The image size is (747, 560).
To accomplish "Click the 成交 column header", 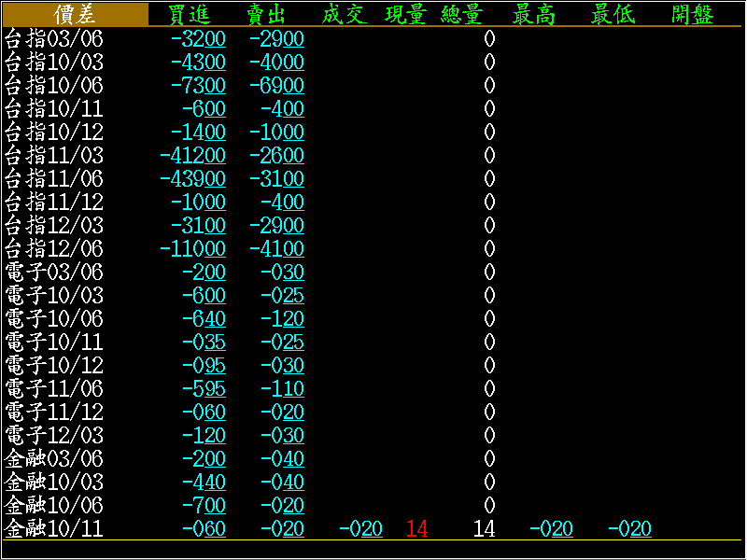I will pyautogui.click(x=345, y=14).
